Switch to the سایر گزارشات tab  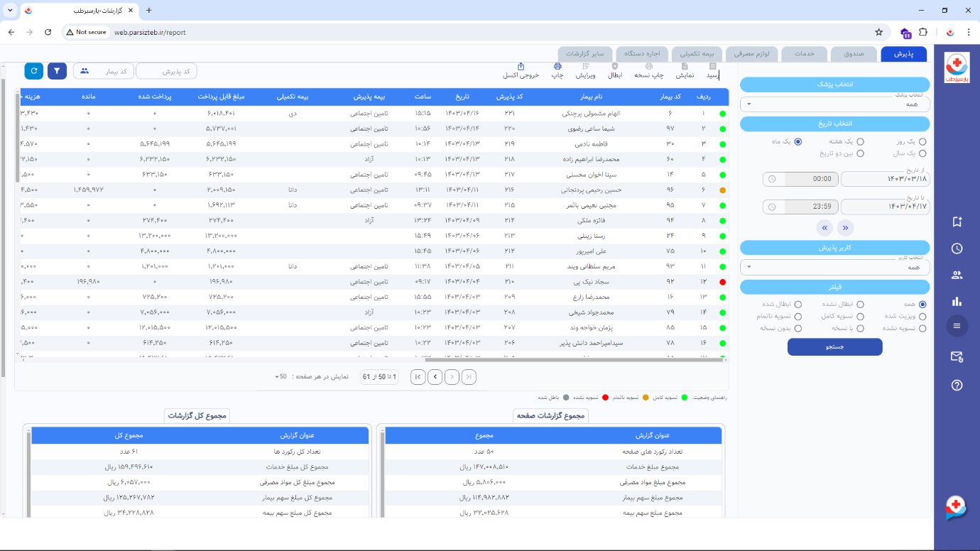coord(585,54)
